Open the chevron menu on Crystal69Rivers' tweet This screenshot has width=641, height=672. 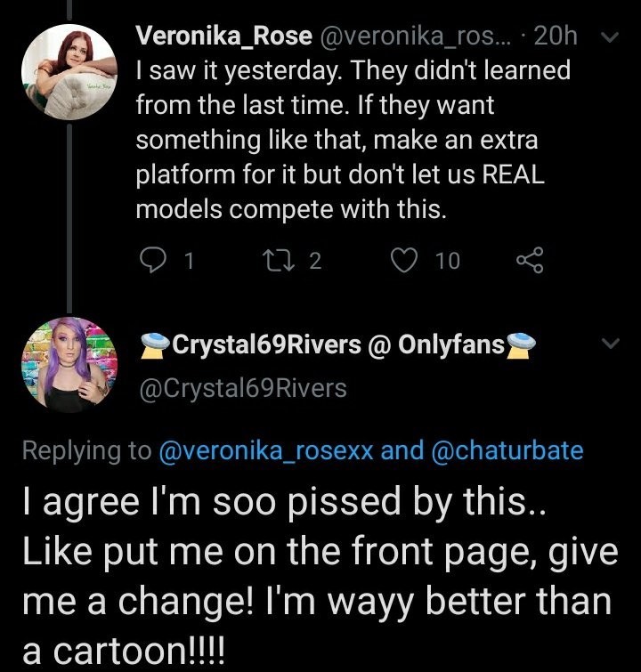point(610,344)
